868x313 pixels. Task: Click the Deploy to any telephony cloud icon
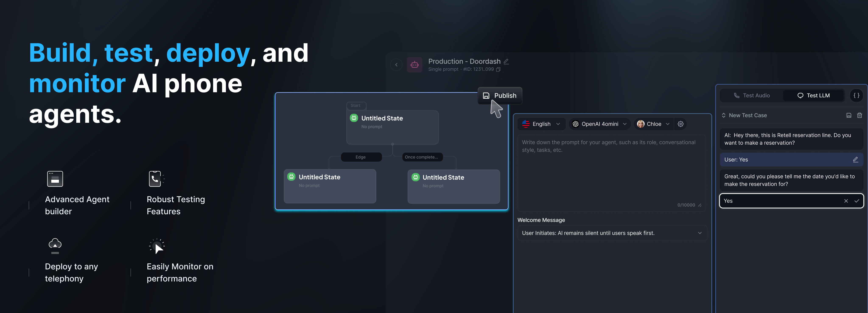[x=55, y=246]
